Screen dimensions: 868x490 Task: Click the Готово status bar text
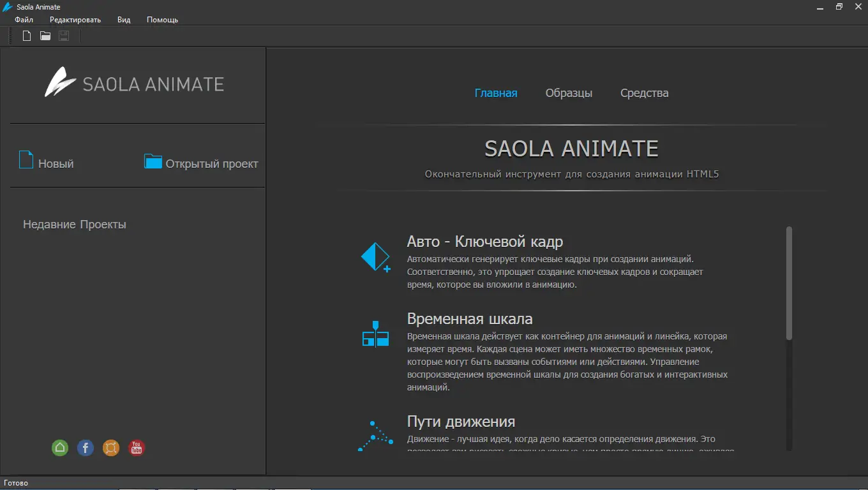[x=16, y=483]
